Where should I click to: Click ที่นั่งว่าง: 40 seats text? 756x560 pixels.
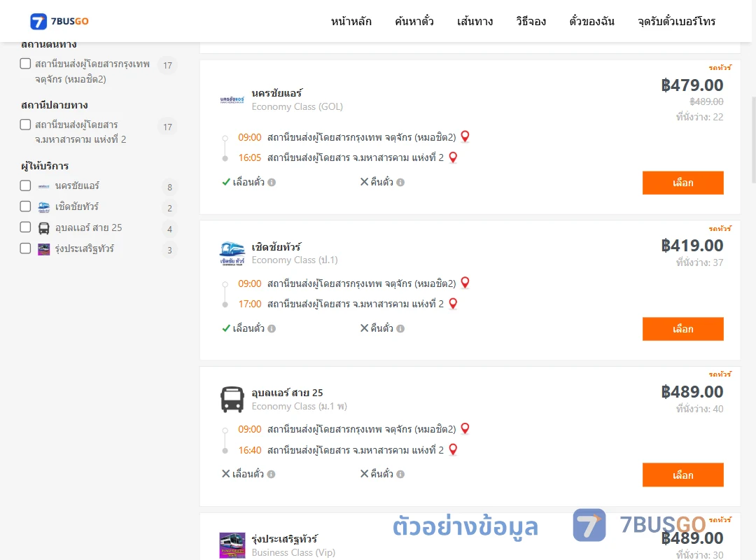pyautogui.click(x=699, y=409)
